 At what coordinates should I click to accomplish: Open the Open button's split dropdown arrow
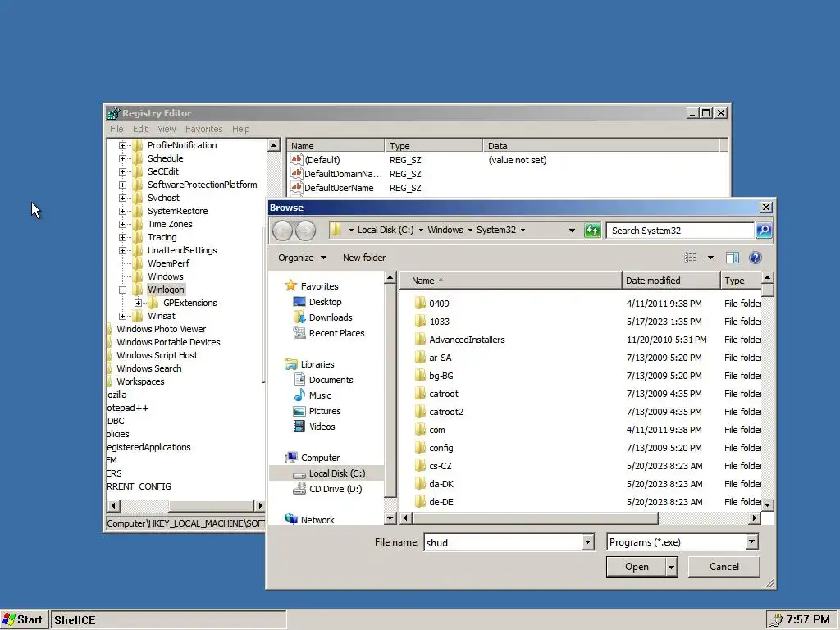pos(671,567)
